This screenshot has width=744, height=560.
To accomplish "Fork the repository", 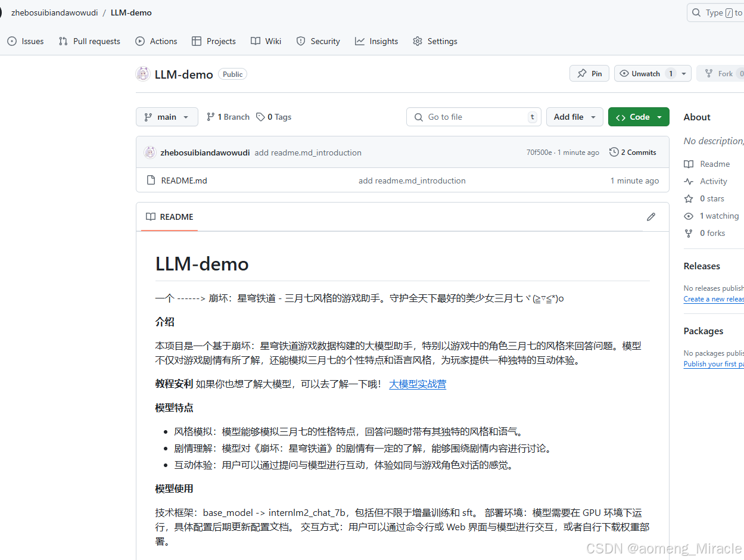I will pyautogui.click(x=720, y=73).
